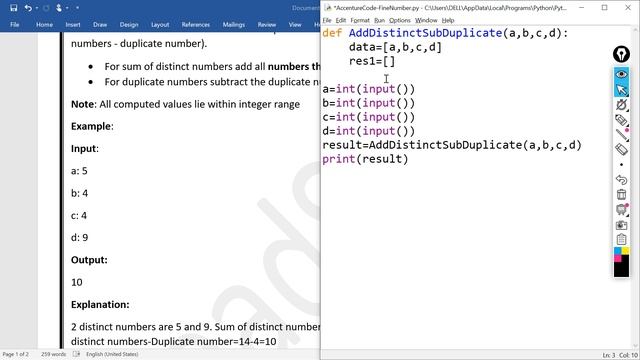Open the Help menu in IDLE
This screenshot has width=640, height=360.
coord(448,20)
